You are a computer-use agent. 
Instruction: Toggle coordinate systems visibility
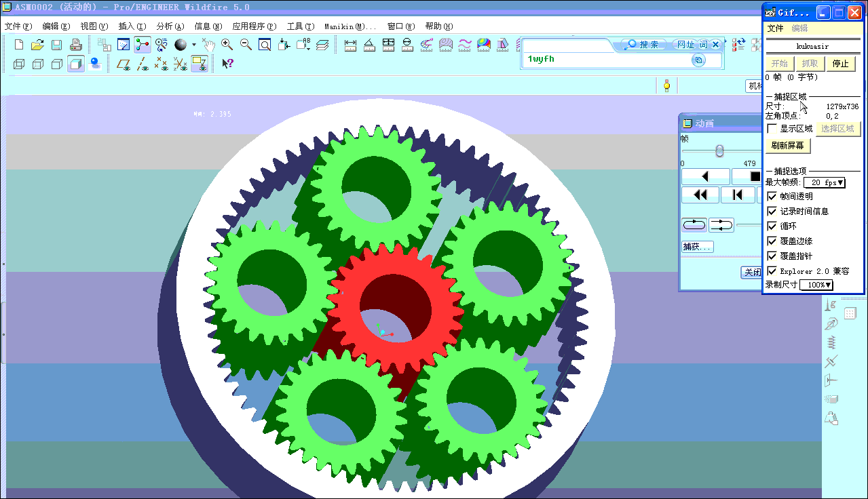coord(181,64)
